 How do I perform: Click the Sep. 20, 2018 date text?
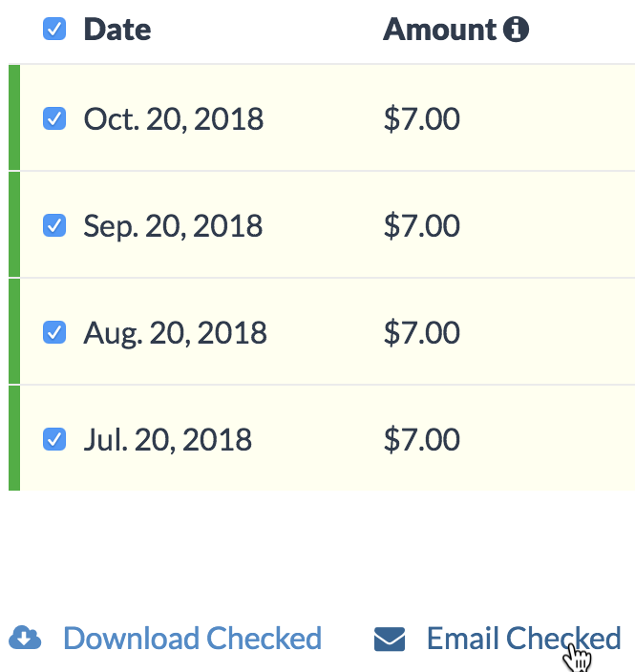coord(173,226)
